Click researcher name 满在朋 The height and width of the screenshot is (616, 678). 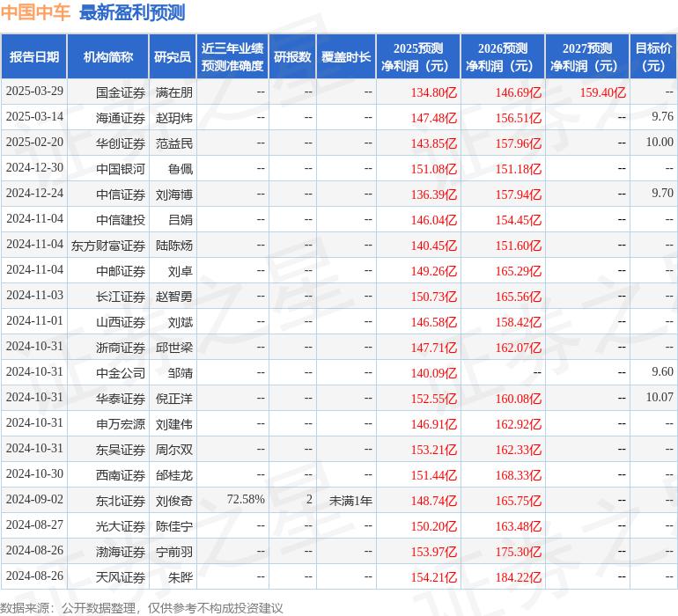tap(174, 92)
